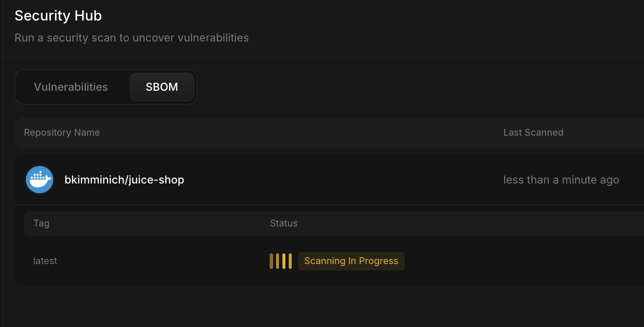Open the bkimminich/juice-shop repository
Screen dimensions: 644x327
(124, 180)
